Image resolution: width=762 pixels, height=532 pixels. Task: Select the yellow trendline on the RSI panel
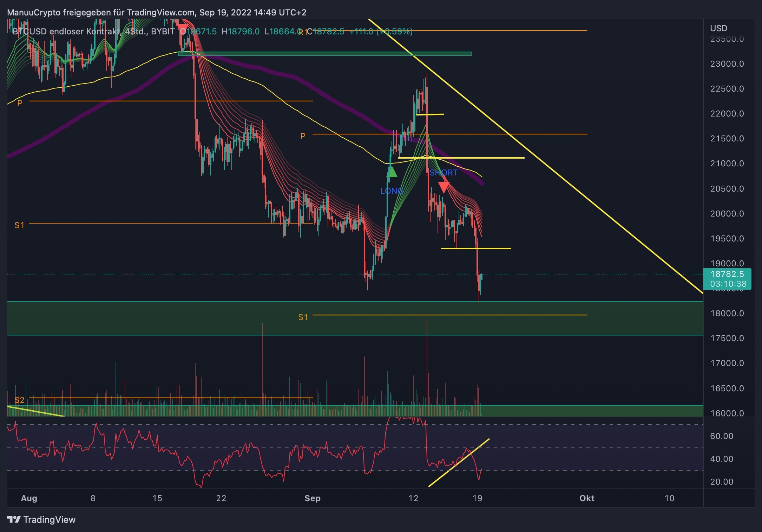(x=459, y=463)
